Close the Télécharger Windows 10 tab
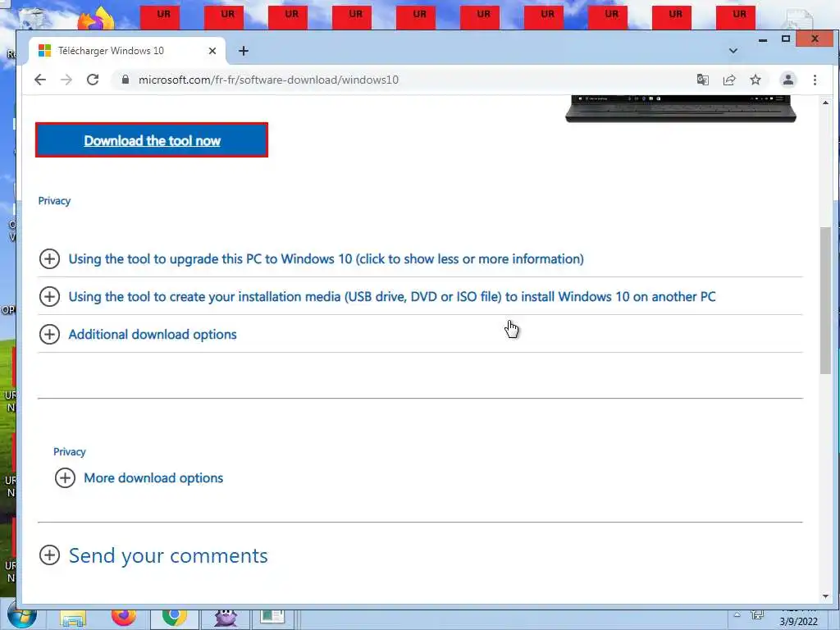 tap(212, 51)
